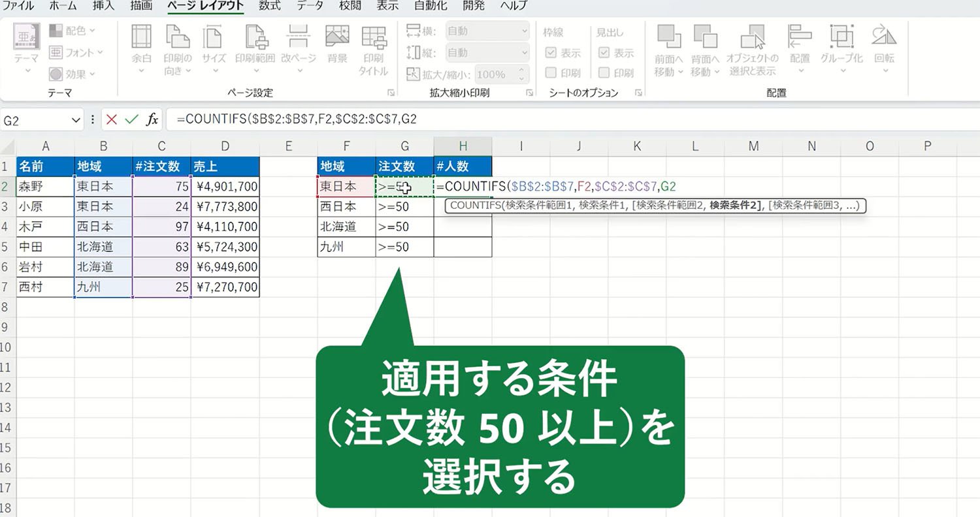
Task: Click the 売上 header cell
Action: tap(225, 166)
